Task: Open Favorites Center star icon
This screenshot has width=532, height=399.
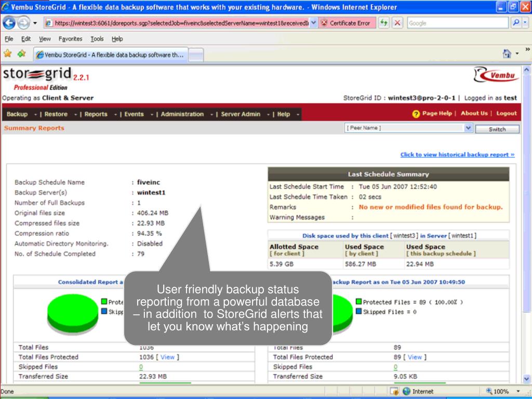Action: [7, 54]
